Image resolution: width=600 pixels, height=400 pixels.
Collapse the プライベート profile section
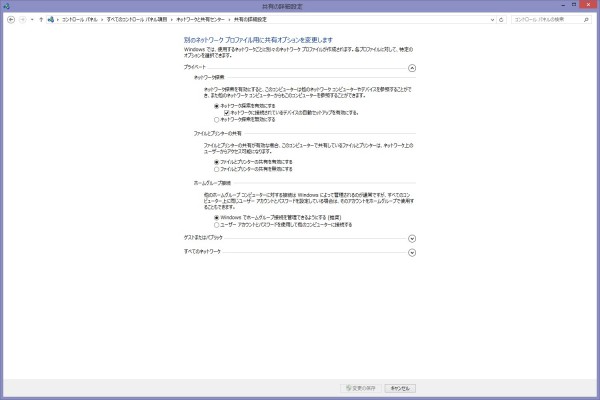point(412,67)
